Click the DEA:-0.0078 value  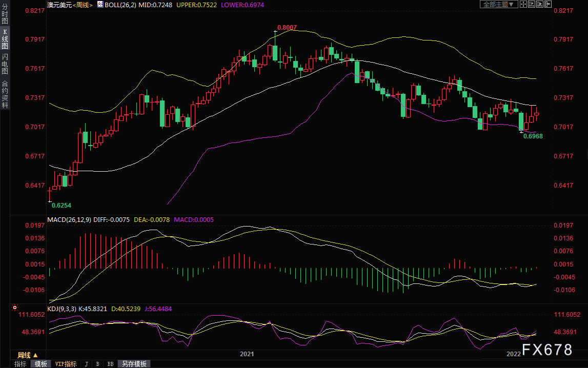click(152, 219)
